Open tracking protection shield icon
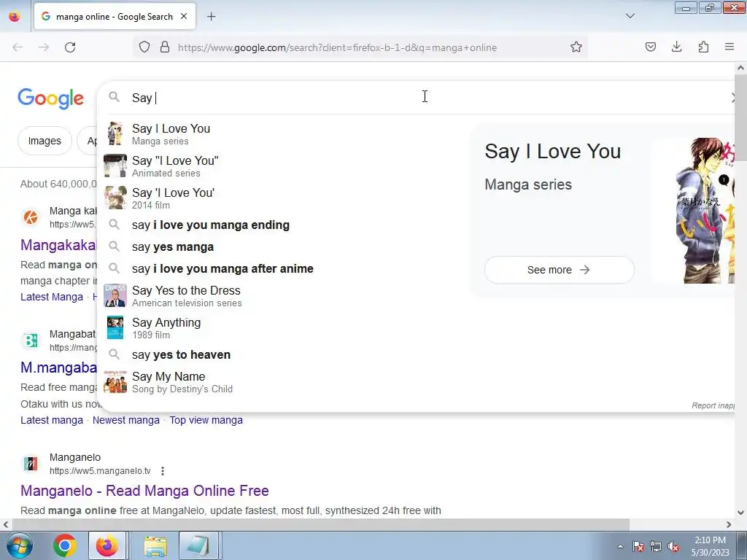The height and width of the screenshot is (560, 747). pyautogui.click(x=144, y=47)
